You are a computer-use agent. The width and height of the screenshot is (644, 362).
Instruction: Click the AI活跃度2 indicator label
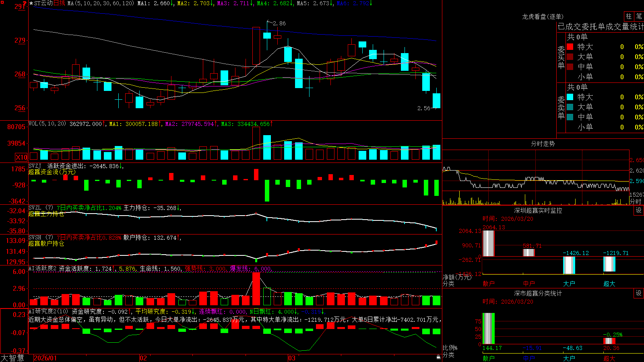(43, 268)
